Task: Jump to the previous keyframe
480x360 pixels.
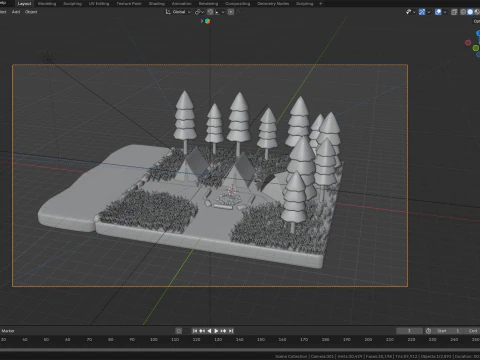Action: (x=202, y=331)
